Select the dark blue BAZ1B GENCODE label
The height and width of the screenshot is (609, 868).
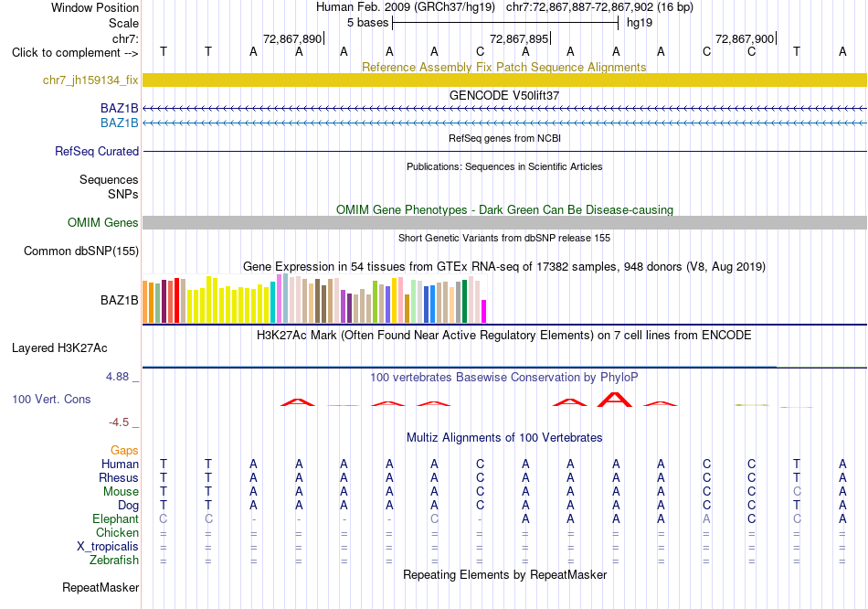pyautogui.click(x=119, y=108)
